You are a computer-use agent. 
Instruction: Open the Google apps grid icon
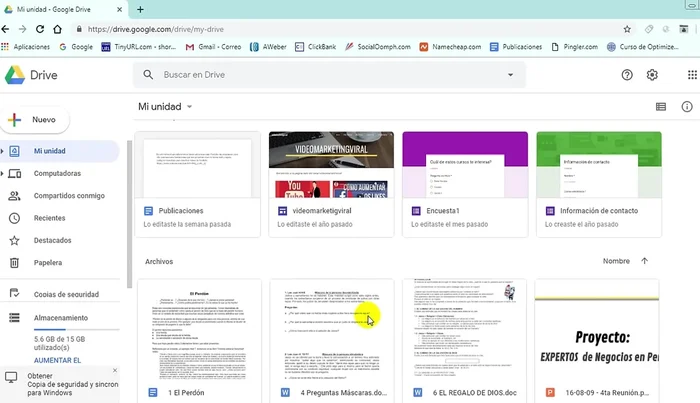click(692, 75)
